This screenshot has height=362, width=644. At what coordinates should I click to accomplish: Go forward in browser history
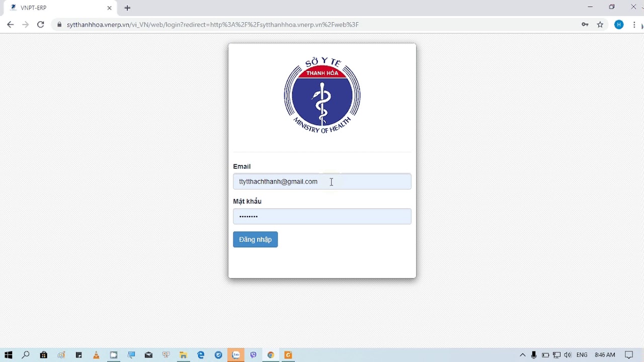point(25,25)
